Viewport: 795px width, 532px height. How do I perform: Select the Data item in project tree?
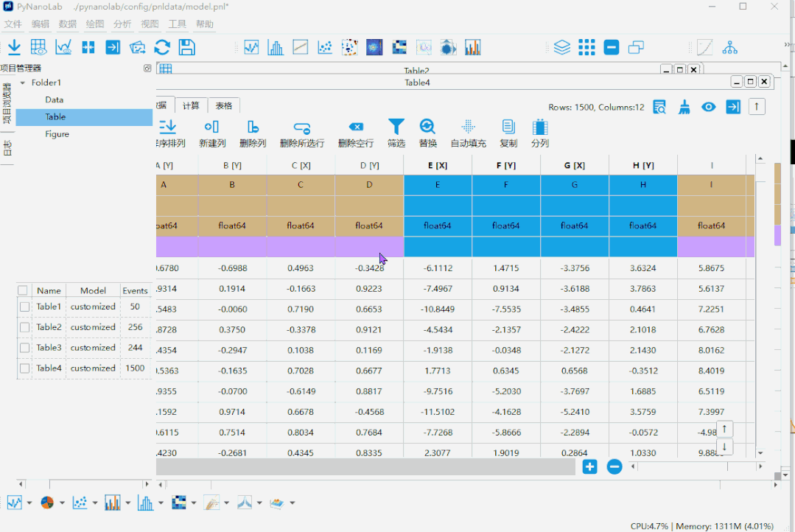click(54, 100)
